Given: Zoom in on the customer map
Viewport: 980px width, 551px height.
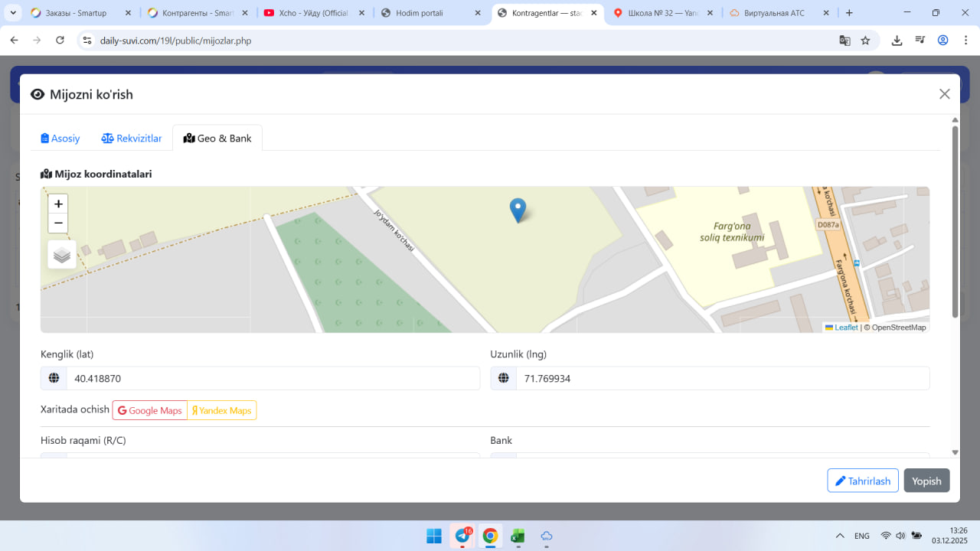Looking at the screenshot, I should coord(58,204).
